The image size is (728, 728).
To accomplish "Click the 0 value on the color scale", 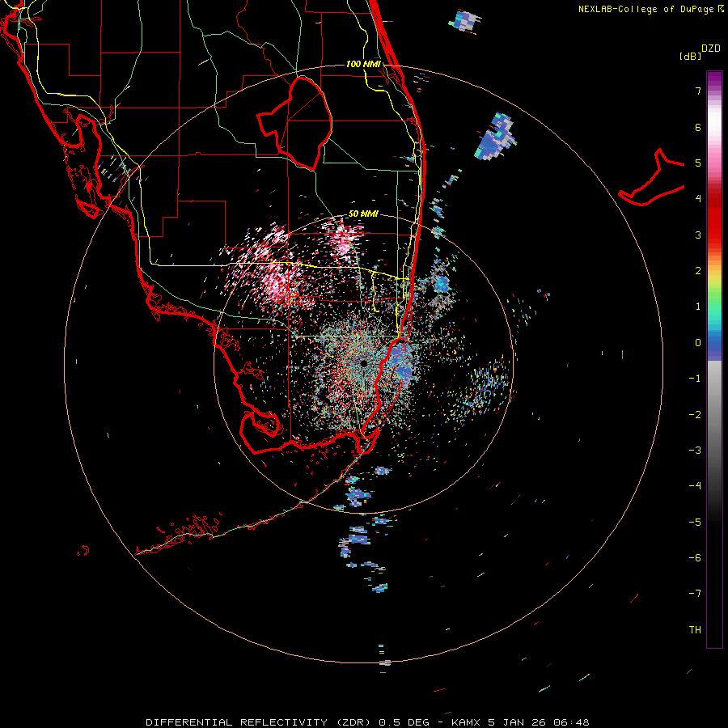I will 698,343.
